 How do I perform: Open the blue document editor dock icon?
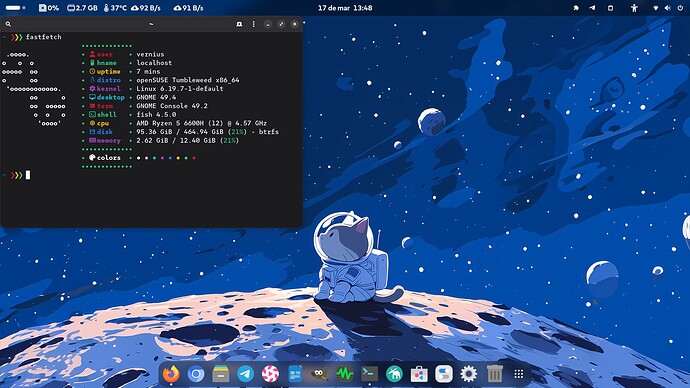coord(295,374)
